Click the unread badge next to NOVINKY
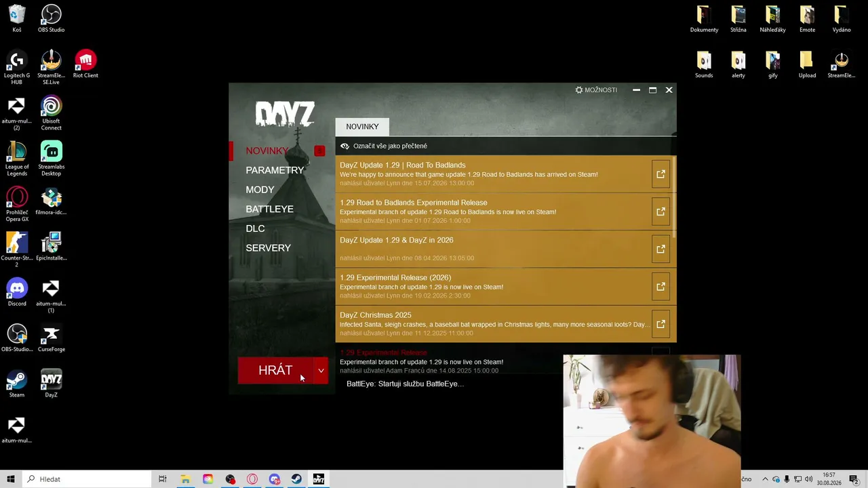Viewport: 868px width, 488px height. (319, 150)
